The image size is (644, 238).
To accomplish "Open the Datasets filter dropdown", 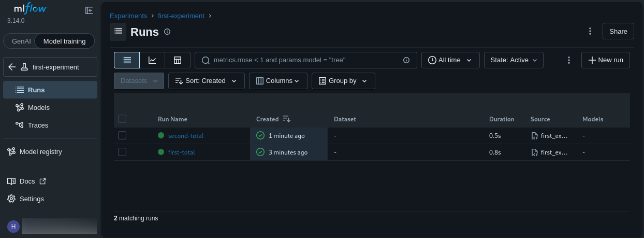I will [139, 81].
